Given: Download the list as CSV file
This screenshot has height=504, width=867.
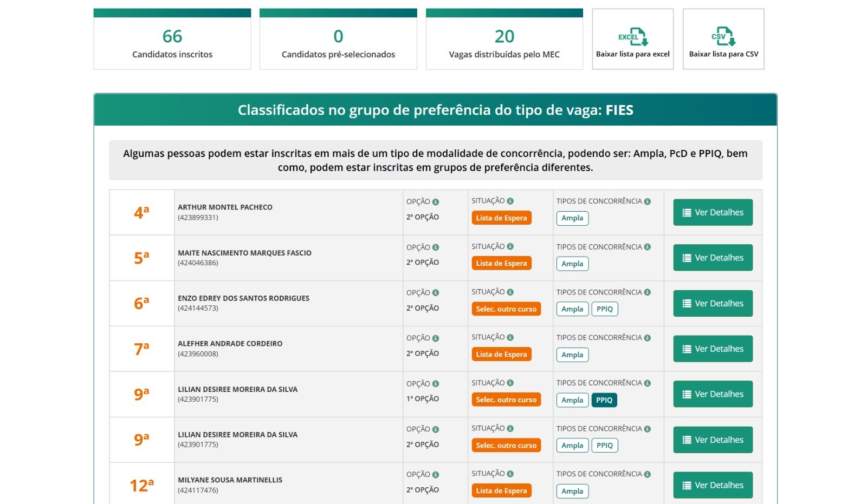Looking at the screenshot, I should (723, 39).
